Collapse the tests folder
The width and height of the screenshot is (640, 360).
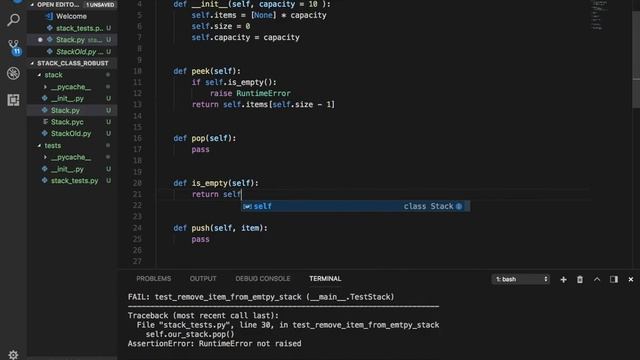click(x=40, y=146)
